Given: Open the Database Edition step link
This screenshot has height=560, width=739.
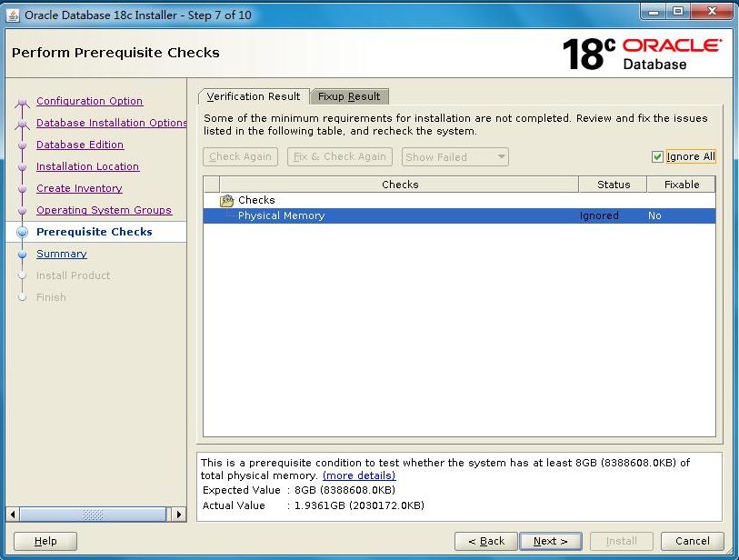Looking at the screenshot, I should [x=80, y=145].
